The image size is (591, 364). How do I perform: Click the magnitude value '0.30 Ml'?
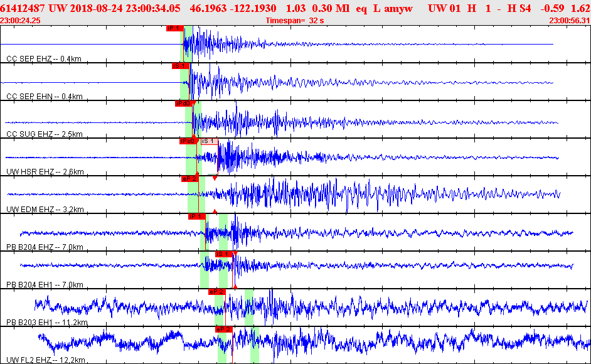(331, 8)
